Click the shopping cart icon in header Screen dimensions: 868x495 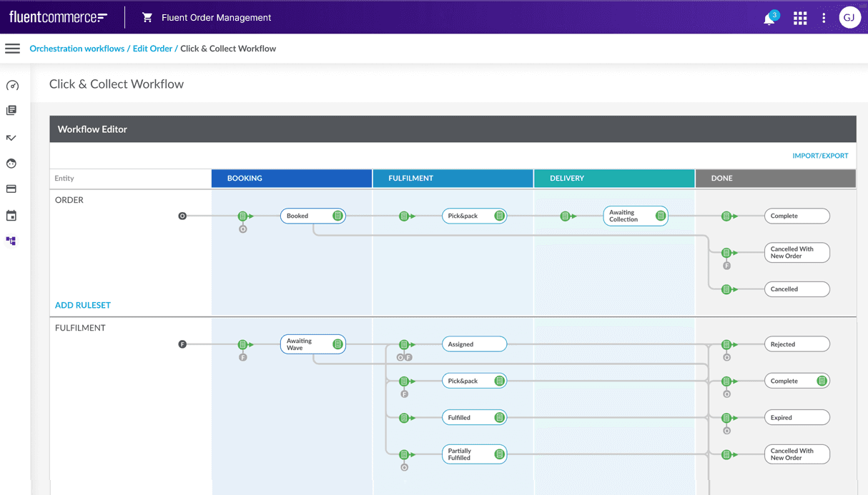point(147,18)
